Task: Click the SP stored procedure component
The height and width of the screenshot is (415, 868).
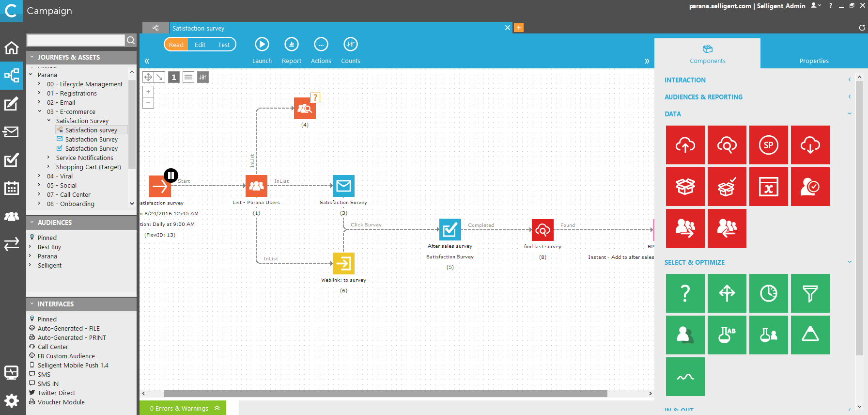Action: [768, 145]
